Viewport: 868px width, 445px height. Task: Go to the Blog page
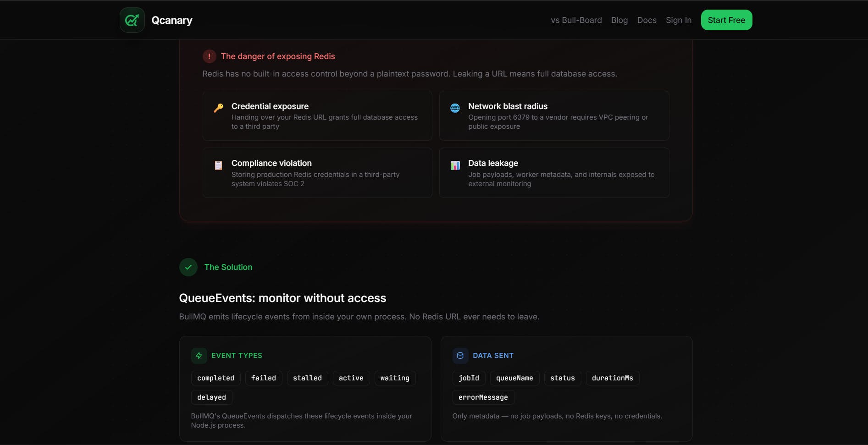tap(619, 20)
